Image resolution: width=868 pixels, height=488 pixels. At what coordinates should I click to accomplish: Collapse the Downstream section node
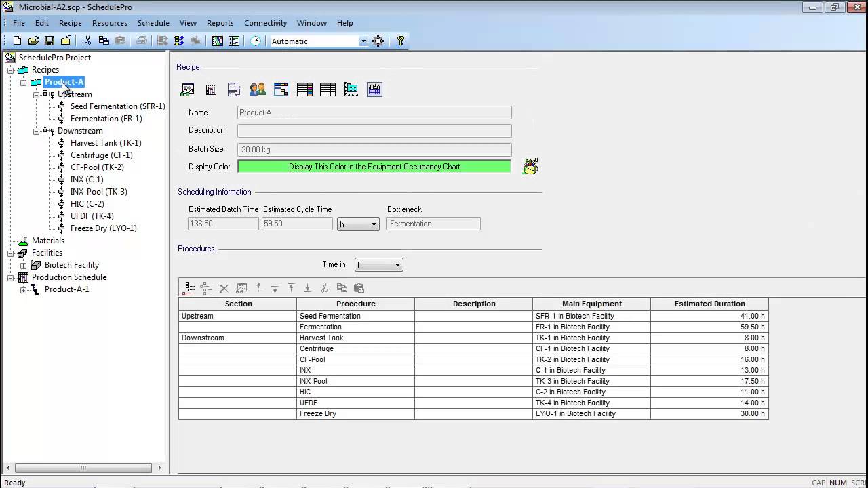tap(37, 131)
